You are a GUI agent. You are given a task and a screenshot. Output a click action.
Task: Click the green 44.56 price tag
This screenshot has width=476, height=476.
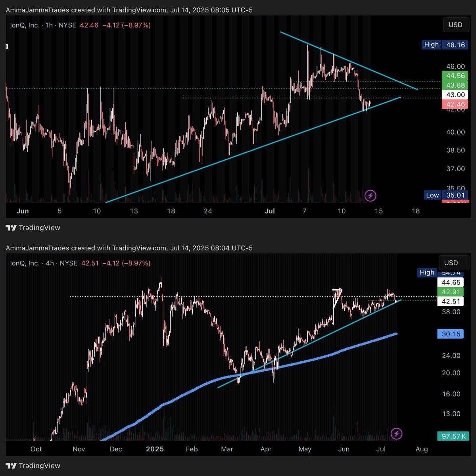455,76
